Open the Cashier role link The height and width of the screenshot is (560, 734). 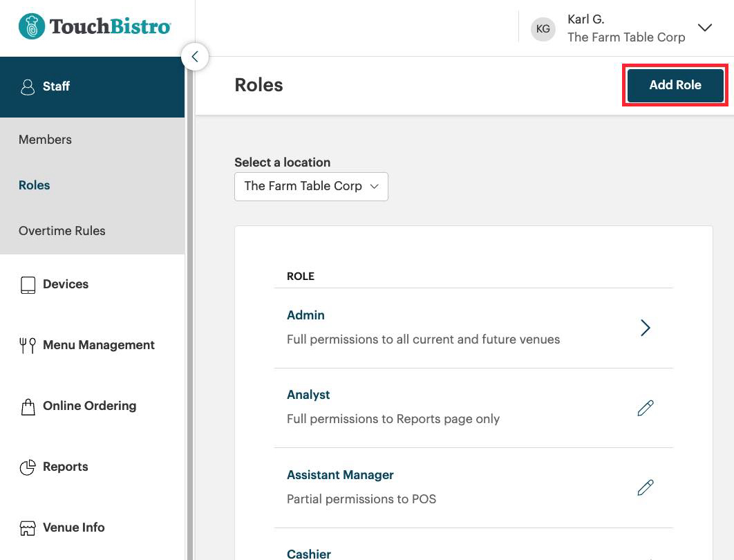(x=308, y=552)
